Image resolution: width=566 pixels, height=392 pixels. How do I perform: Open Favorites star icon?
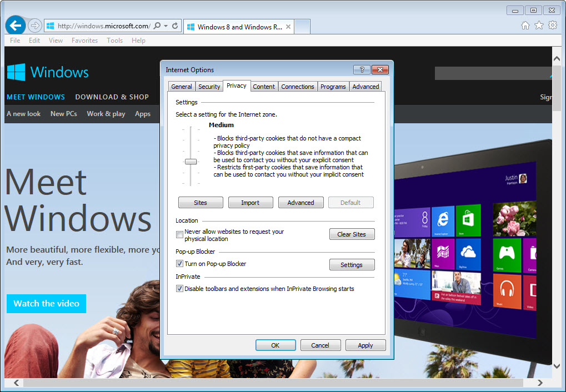coord(539,26)
